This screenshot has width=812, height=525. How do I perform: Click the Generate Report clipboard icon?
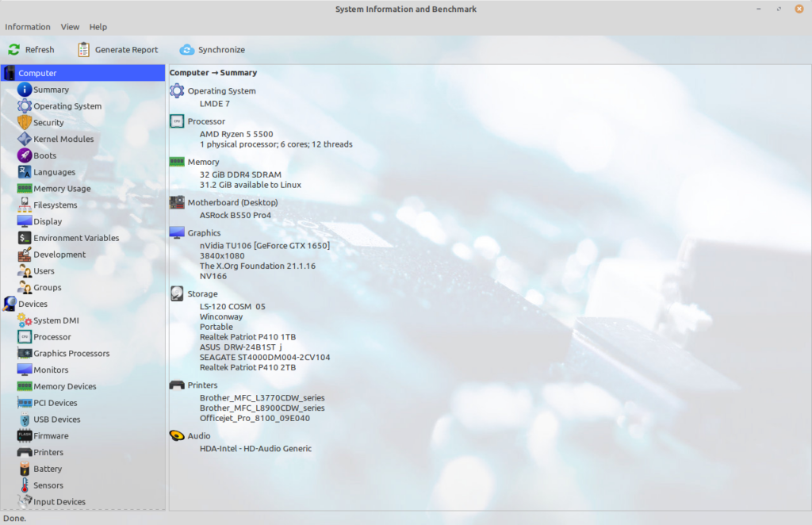tap(84, 50)
